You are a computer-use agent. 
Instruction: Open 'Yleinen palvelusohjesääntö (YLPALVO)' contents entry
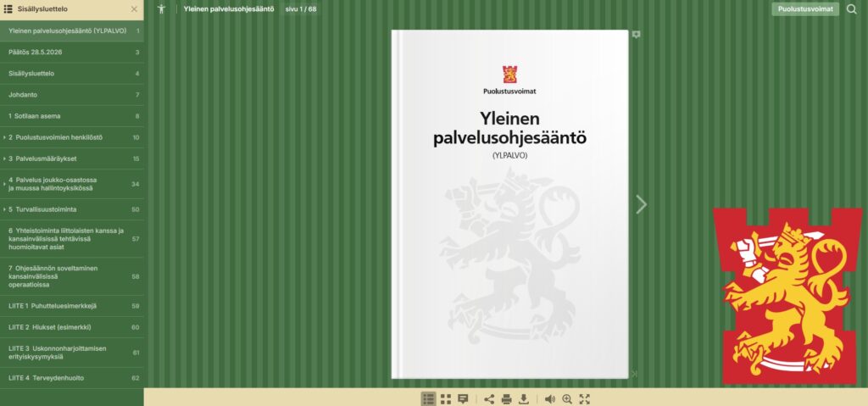point(72,31)
